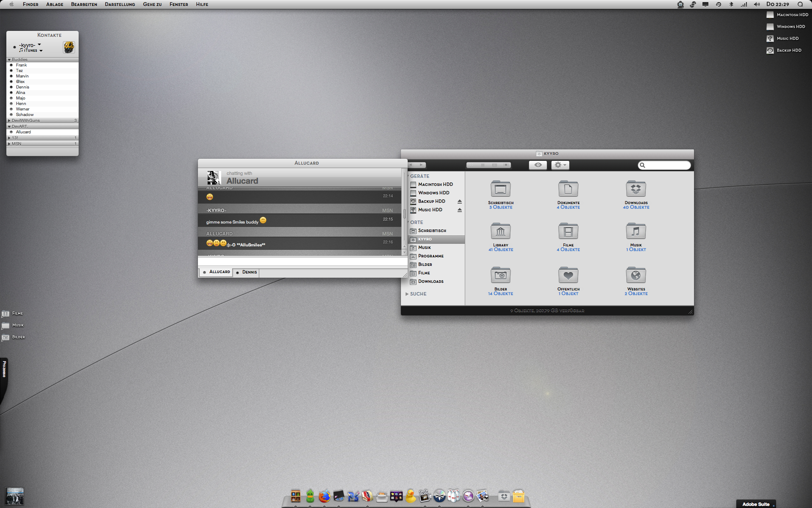The height and width of the screenshot is (508, 812).
Task: Open Windows HDD on the desktop
Action: coord(786,27)
